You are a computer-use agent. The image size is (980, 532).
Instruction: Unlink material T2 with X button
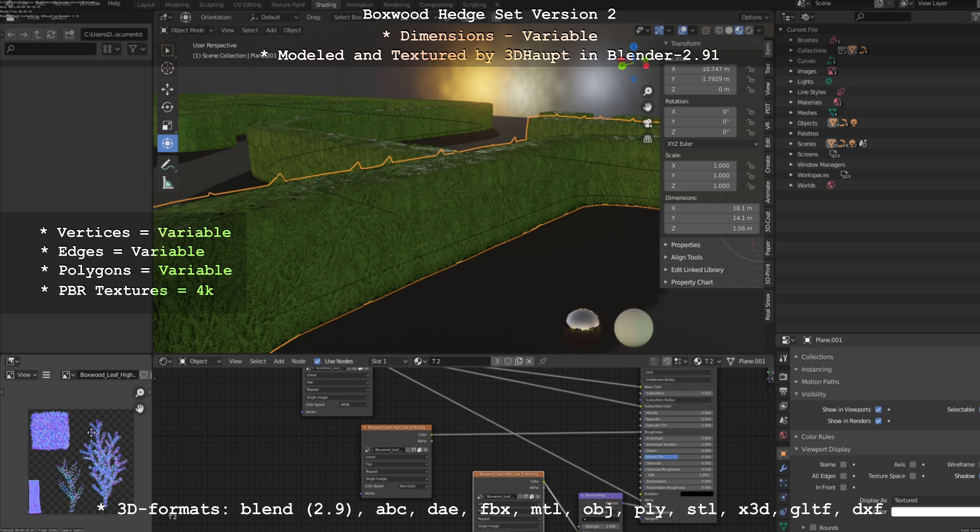(x=529, y=361)
